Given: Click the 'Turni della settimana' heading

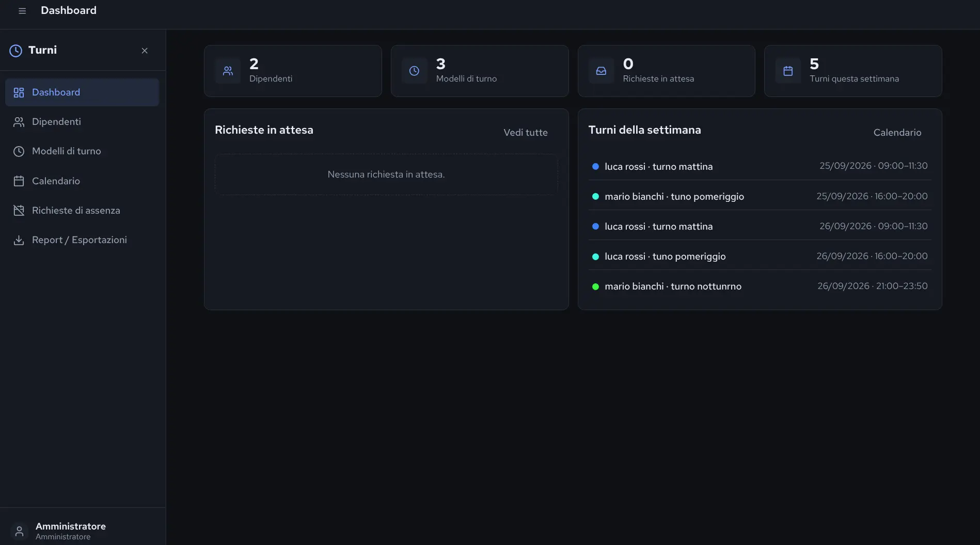Looking at the screenshot, I should coord(645,130).
